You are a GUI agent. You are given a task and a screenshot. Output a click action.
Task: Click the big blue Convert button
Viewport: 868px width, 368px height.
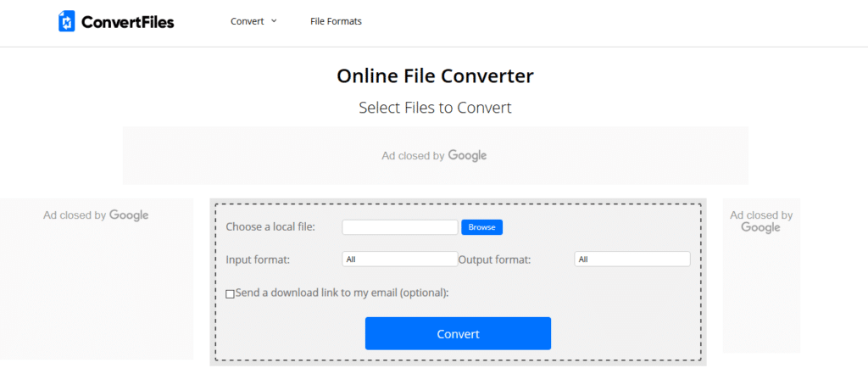pyautogui.click(x=458, y=334)
